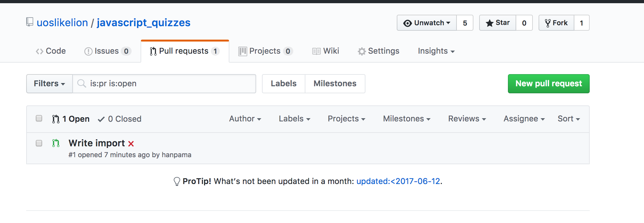
Task: Click the forks count 1
Action: pos(582,23)
